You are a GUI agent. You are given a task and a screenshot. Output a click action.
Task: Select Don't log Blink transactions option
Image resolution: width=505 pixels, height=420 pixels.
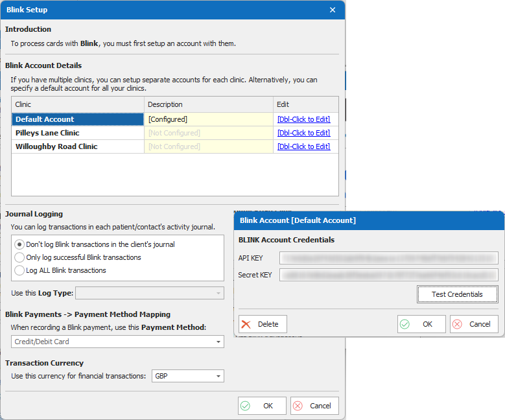(20, 244)
